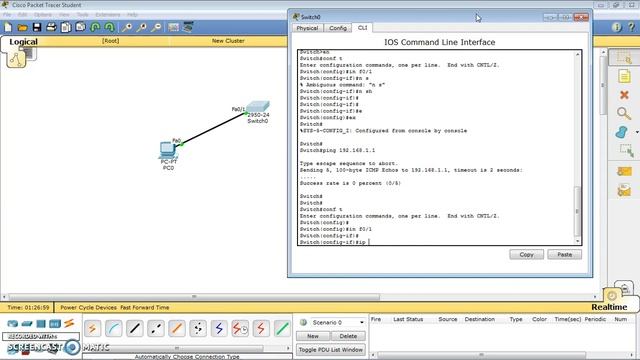This screenshot has height=360, width=640.
Task: Choose the Serial DCE cable with clock
Action: click(240, 329)
